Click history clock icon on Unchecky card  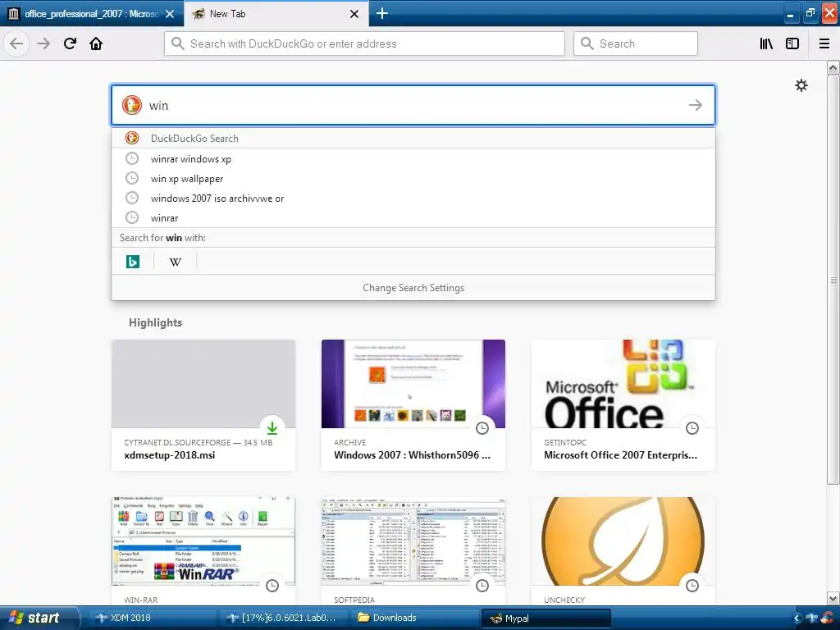[692, 586]
